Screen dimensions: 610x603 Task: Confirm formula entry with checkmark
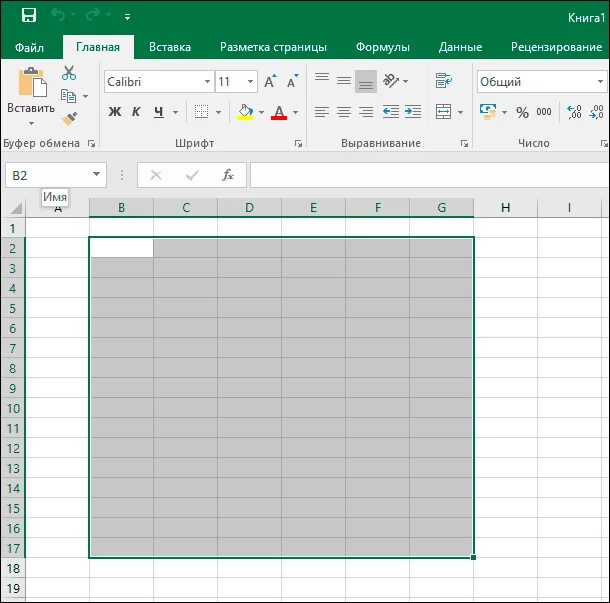pyautogui.click(x=192, y=175)
